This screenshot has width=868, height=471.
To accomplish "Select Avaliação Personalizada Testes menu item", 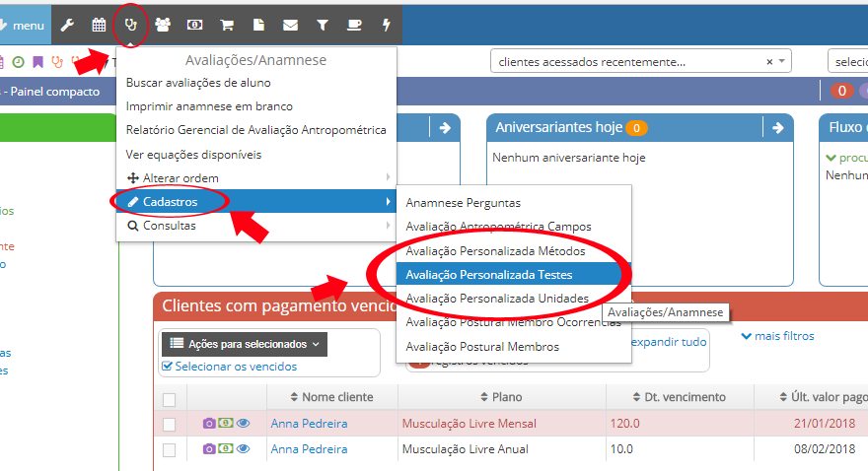I will pos(488,275).
